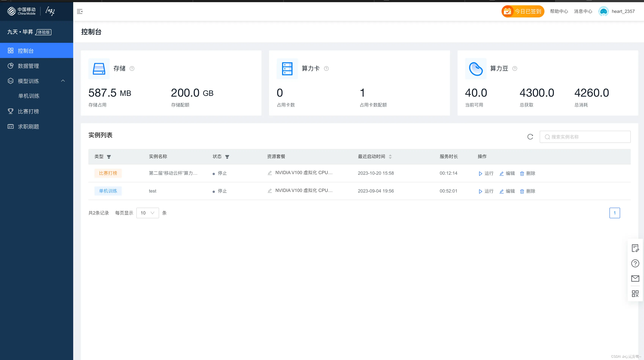Viewport: 644px width, 360px height.
Task: Click the 共2条记录 record count
Action: (98, 213)
